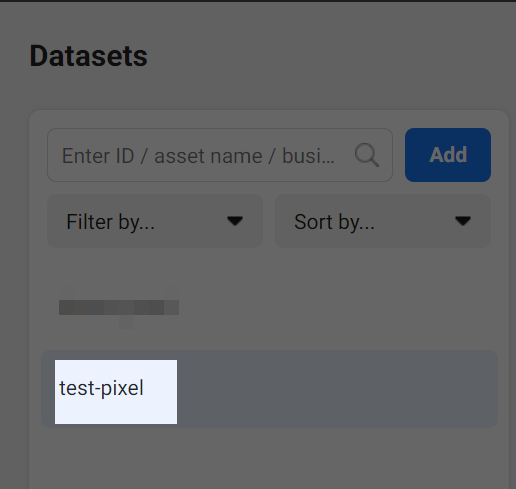
Task: Focus the Enter ID / asset name search field
Action: 220,155
